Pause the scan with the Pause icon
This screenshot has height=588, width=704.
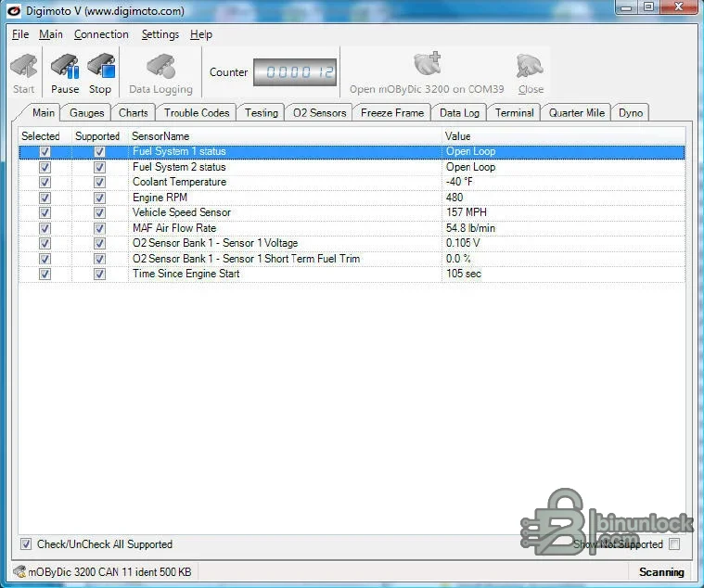click(x=65, y=67)
